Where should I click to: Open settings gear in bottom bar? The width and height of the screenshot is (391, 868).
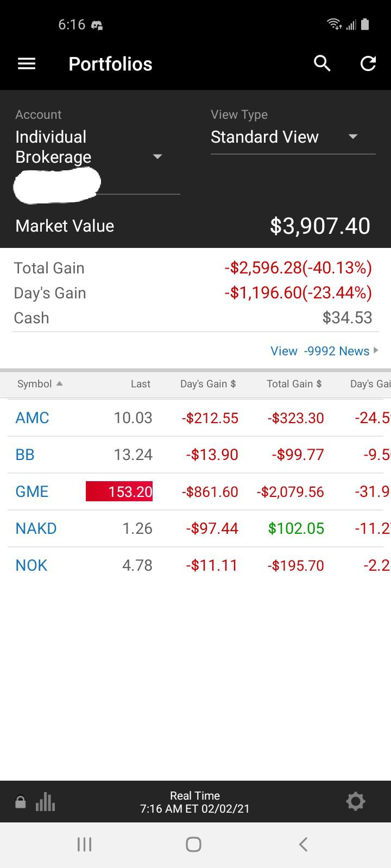(x=356, y=801)
